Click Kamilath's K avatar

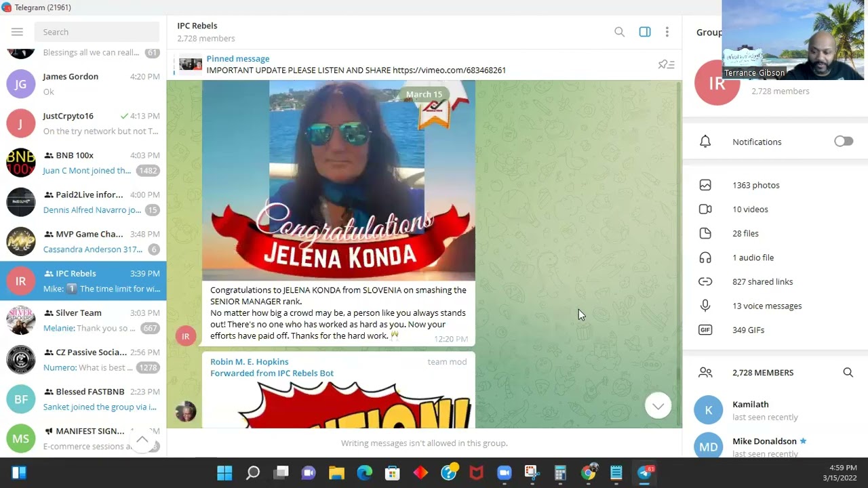709,410
